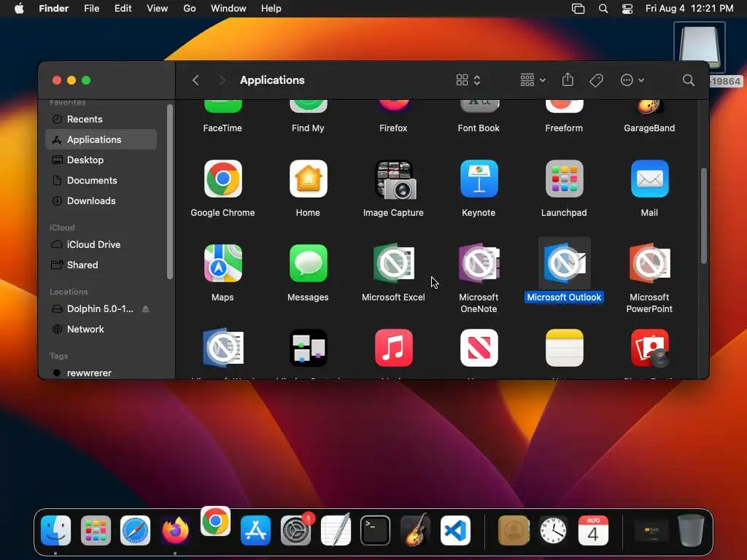Open Spotlight search in the menu bar
The width and height of the screenshot is (747, 560).
603,9
